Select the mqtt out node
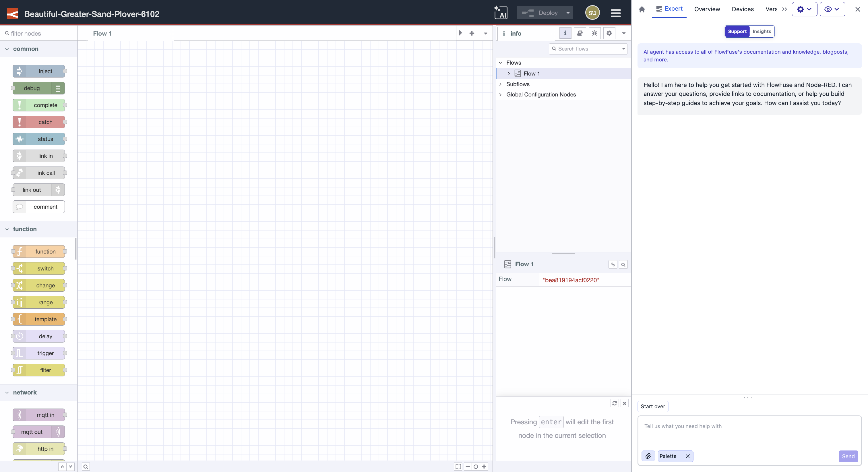The image size is (868, 472). tap(39, 432)
